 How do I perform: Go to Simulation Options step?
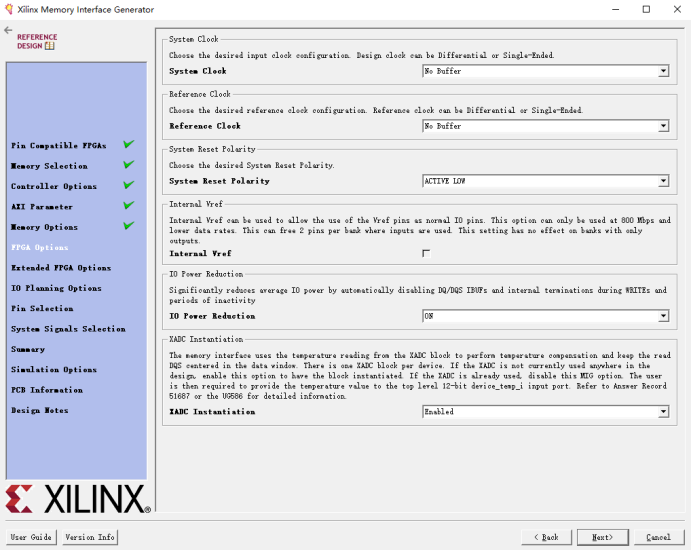click(54, 370)
